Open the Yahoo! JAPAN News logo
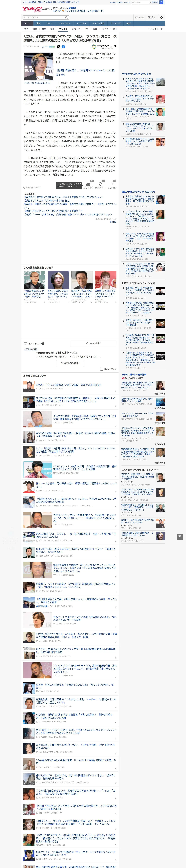Image resolution: width=186 pixels, height=868 pixels. click(x=37, y=9)
